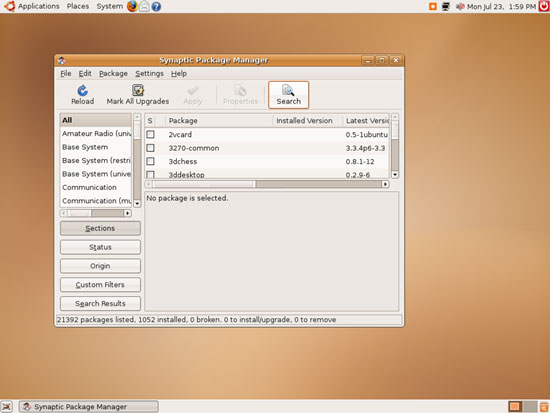The image size is (550, 413).
Task: Select the 2vcard package name
Action: [180, 135]
